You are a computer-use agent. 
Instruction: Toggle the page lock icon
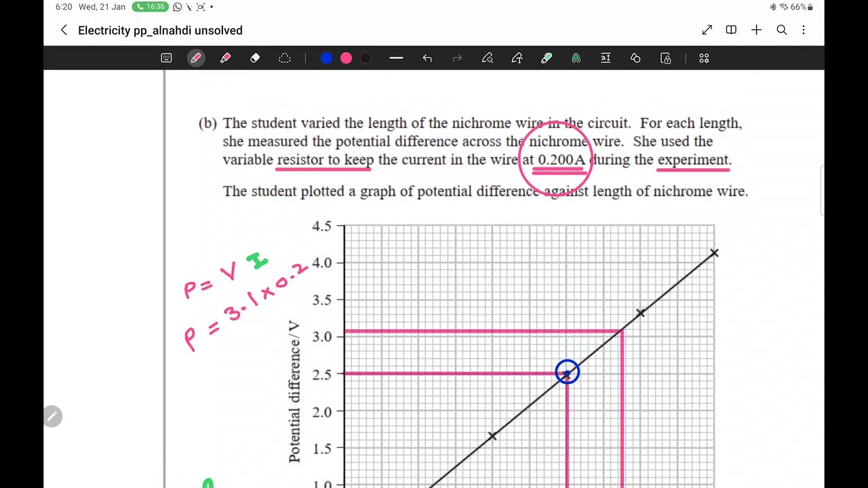[x=665, y=58]
